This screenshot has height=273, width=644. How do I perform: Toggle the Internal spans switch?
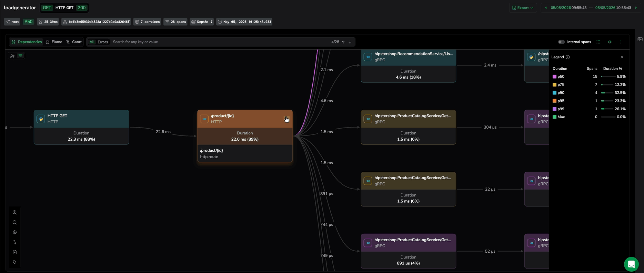pos(562,42)
